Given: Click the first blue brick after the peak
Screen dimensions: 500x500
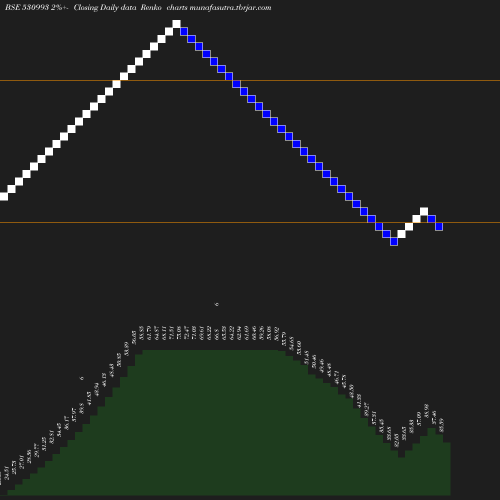Looking at the screenshot, I should 184,32.
